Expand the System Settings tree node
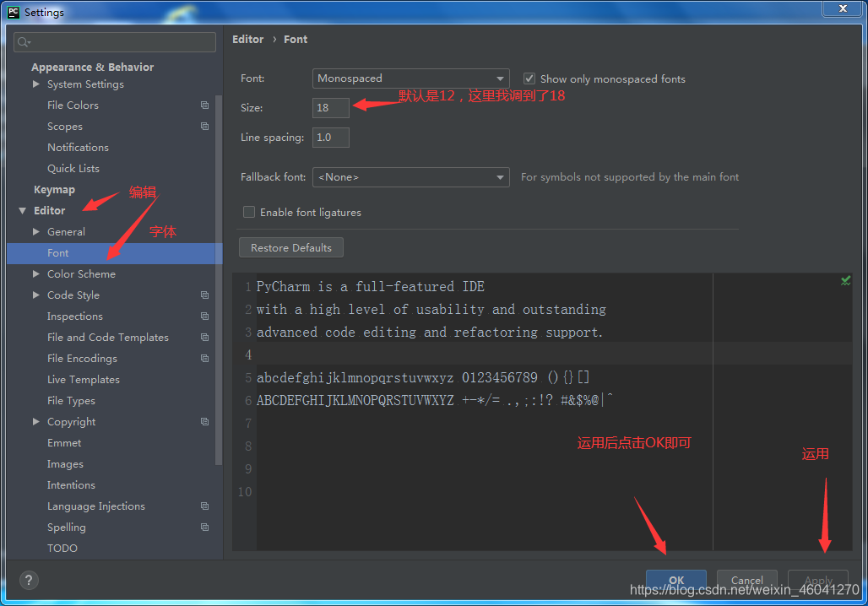Image resolution: width=868 pixels, height=606 pixels. pyautogui.click(x=36, y=84)
